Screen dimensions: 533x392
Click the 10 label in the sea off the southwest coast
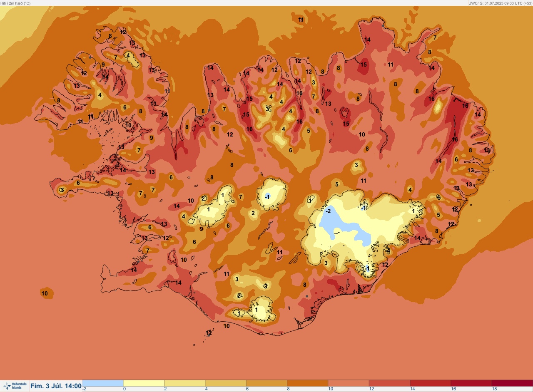[x=45, y=293]
